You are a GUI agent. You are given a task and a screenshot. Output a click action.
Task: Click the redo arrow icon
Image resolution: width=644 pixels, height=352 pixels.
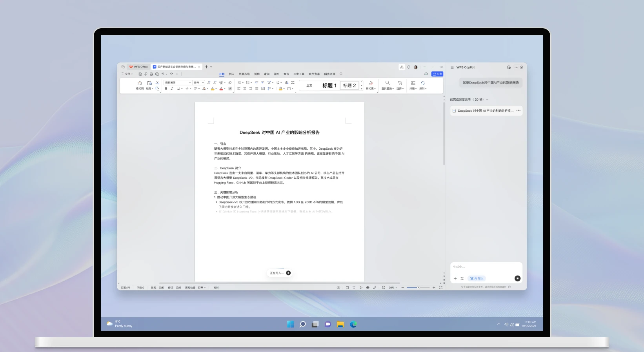click(171, 74)
